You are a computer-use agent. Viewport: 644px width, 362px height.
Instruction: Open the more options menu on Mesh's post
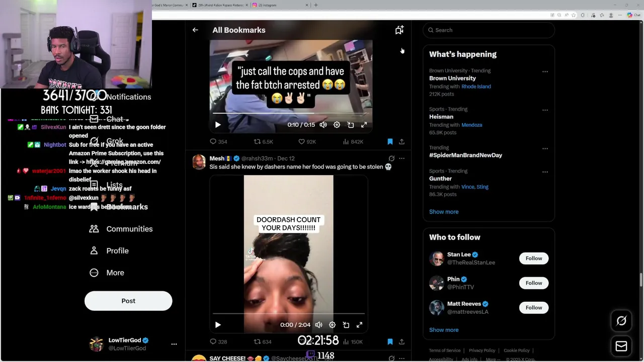point(401,158)
